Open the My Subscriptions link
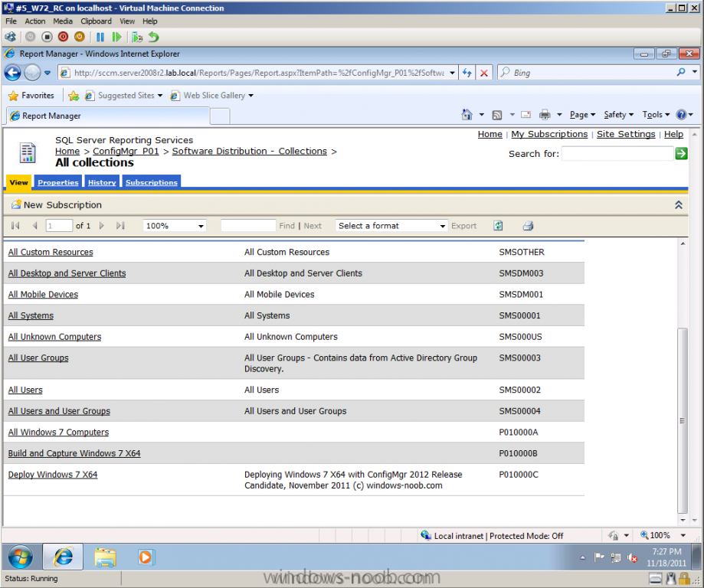Screen dimensions: 704x588 549,134
